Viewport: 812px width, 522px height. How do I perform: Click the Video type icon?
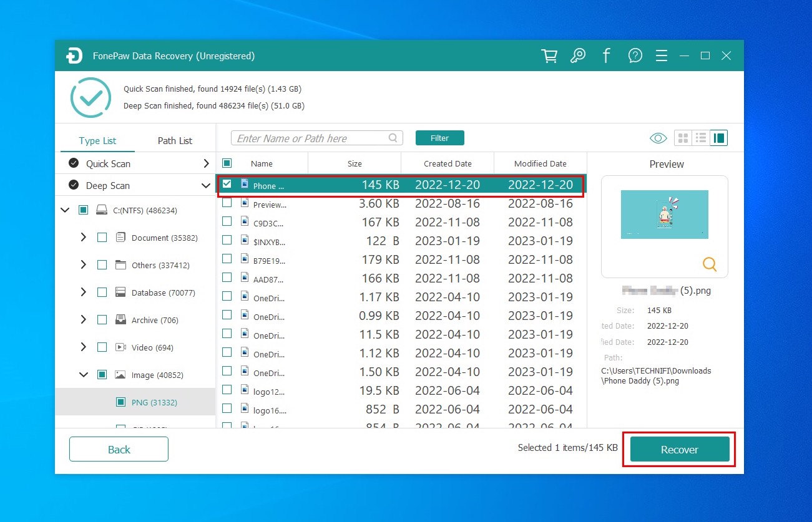(120, 347)
